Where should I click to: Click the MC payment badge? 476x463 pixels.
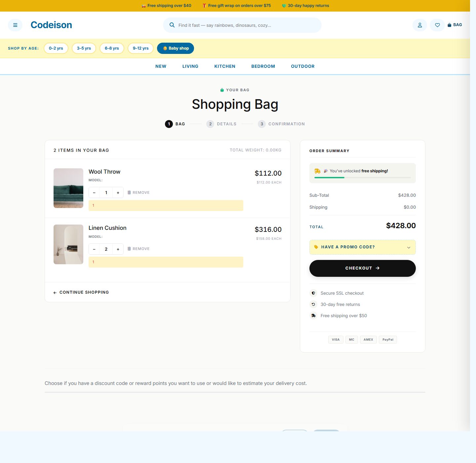[352, 340]
